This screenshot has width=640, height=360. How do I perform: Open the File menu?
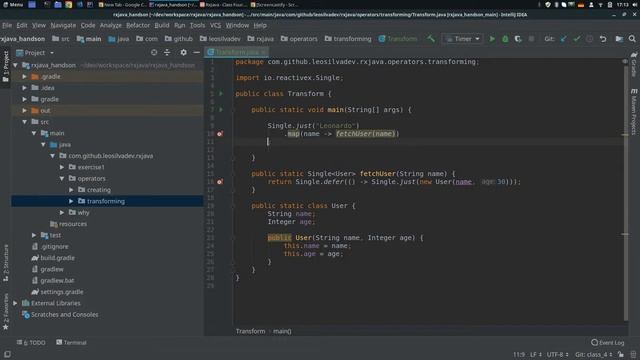(x=7, y=25)
